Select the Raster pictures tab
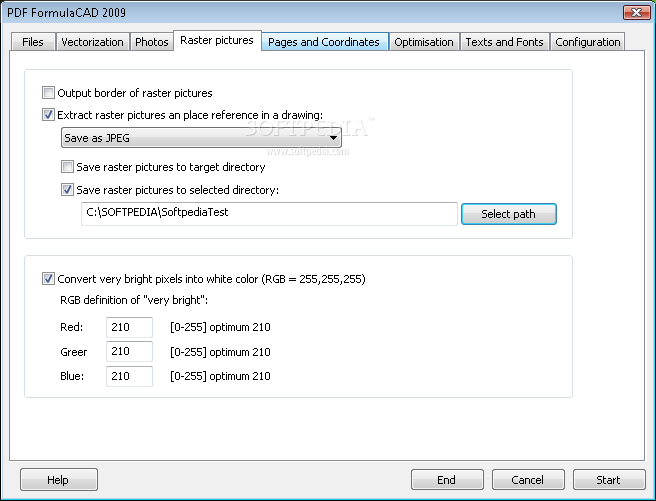The image size is (656, 501). [217, 41]
